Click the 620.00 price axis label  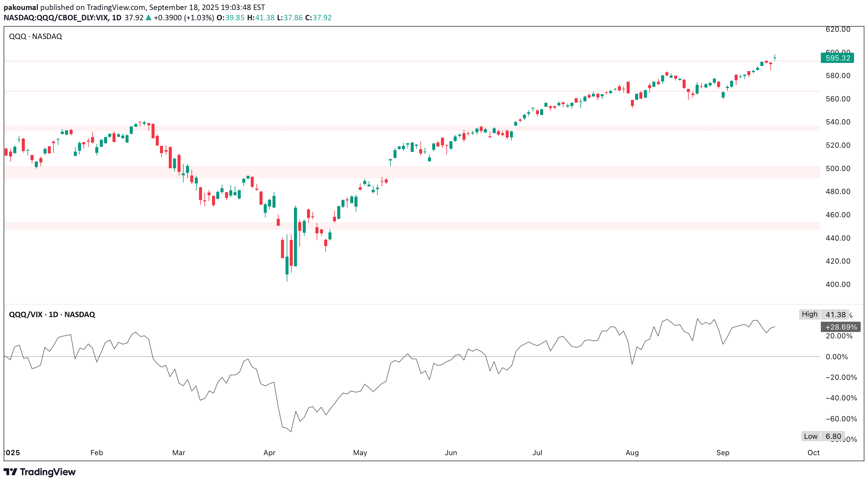(838, 29)
